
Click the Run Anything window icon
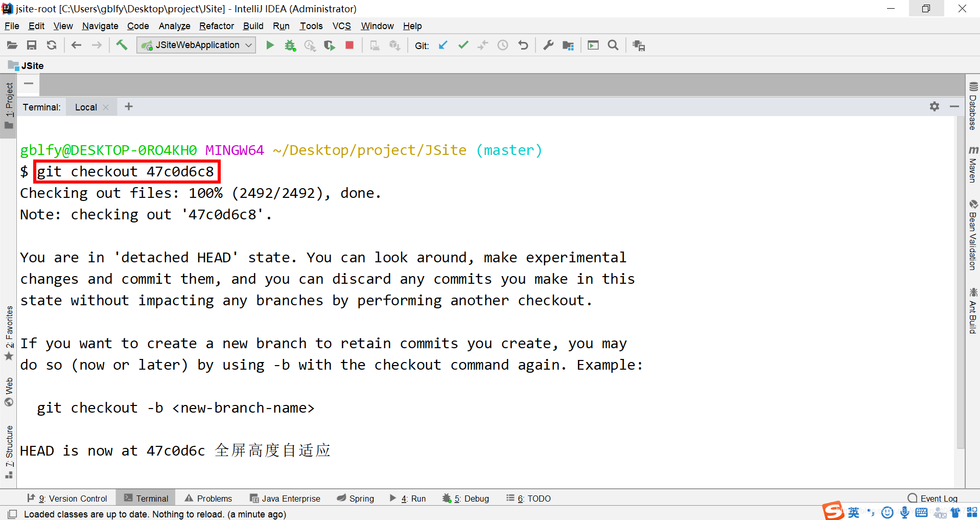pos(593,46)
